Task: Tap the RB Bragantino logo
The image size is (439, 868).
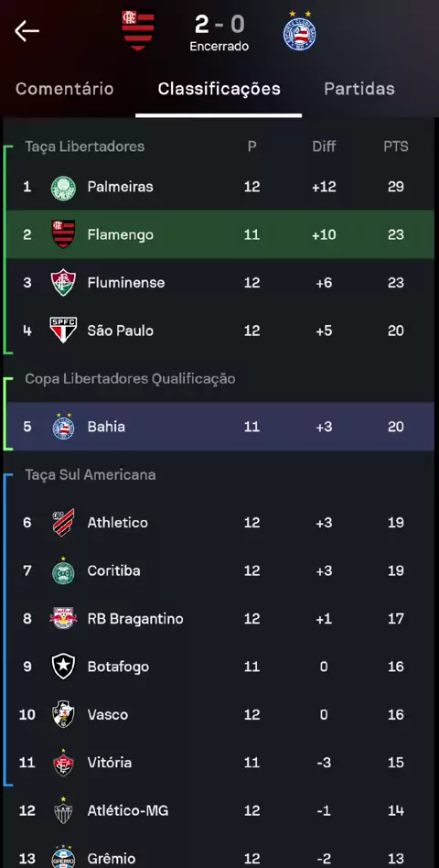Action: coord(63,618)
